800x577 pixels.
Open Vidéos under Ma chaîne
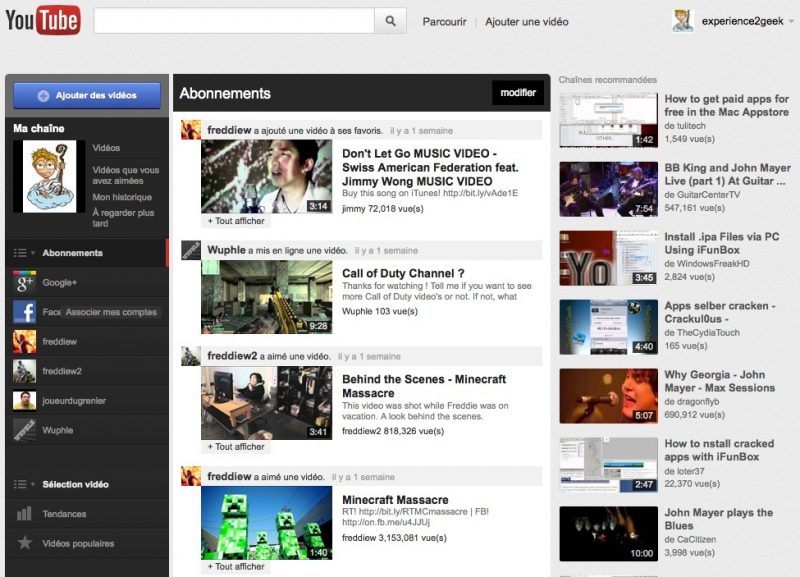[106, 148]
